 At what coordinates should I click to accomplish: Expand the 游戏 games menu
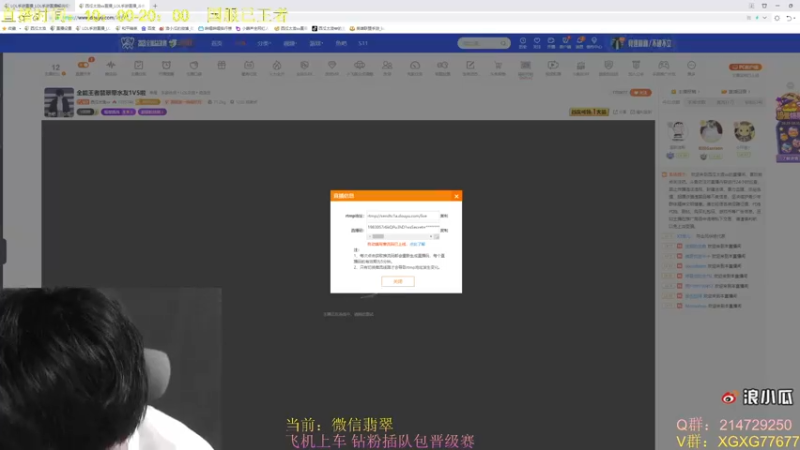316,43
